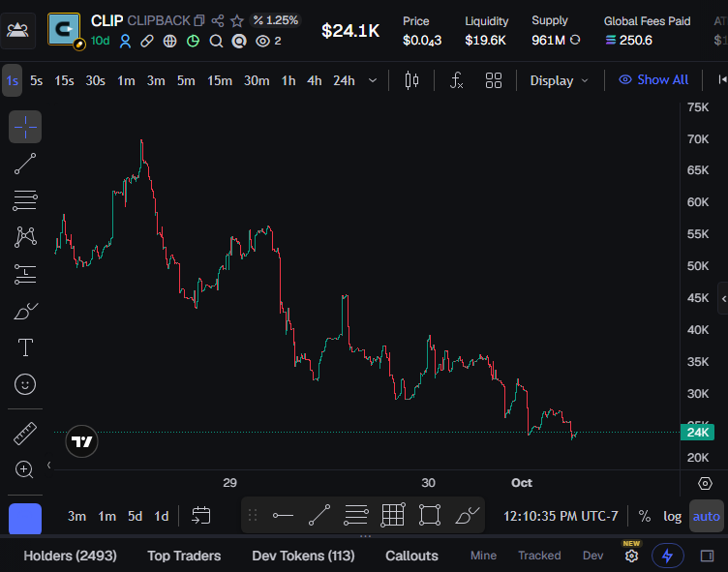Screen dimensions: 728x572
Task: Set chart range to 3m
Action: [76, 516]
